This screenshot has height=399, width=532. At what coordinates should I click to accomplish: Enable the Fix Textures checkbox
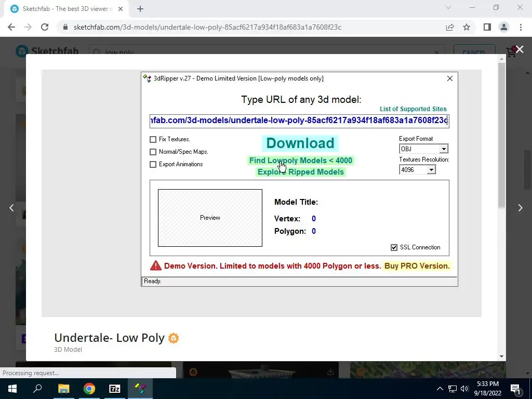[x=153, y=139]
